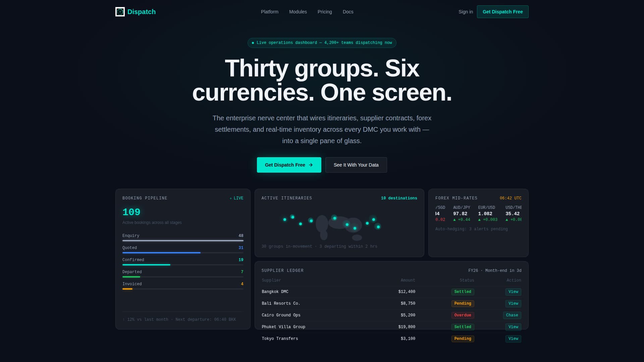The image size is (644, 362).
Task: Click the EUR/USD rate 1.082
Action: coord(485,214)
